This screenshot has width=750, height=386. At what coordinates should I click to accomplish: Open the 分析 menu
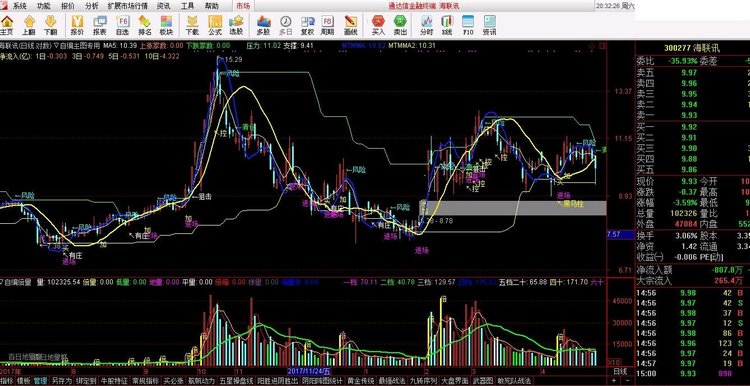91,6
